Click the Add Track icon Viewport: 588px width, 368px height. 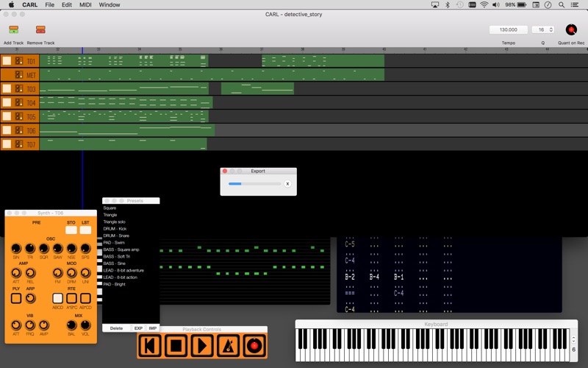(x=14, y=29)
